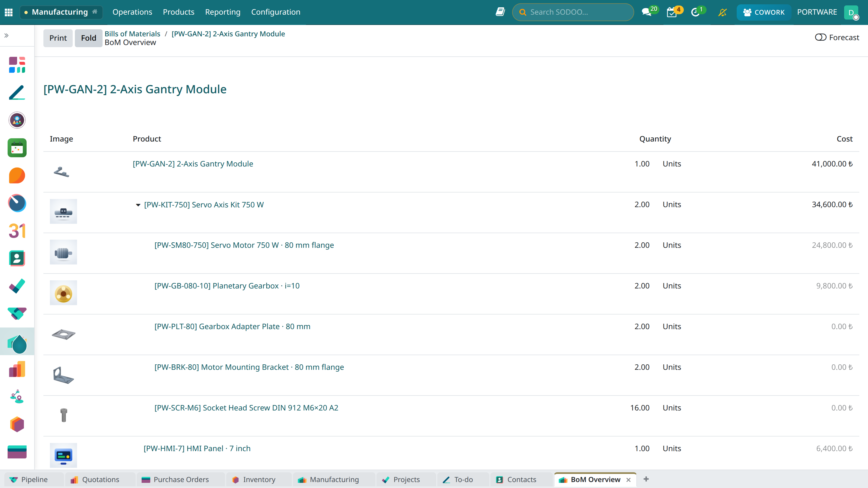Open the Servo Motor 750 W product link
The height and width of the screenshot is (488, 868).
244,245
